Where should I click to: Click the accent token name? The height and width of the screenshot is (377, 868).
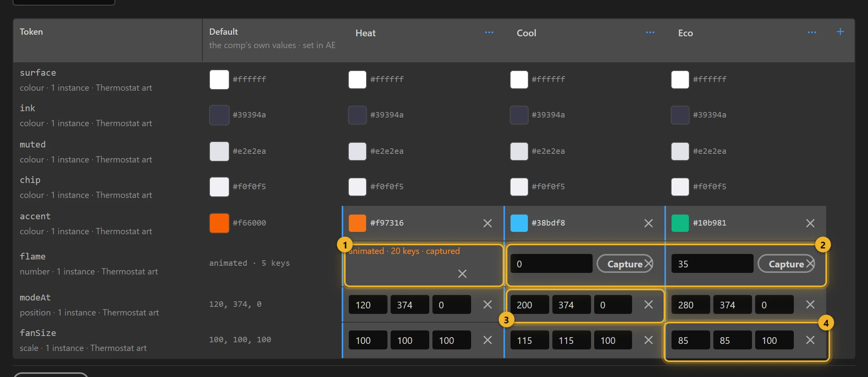pyautogui.click(x=35, y=216)
